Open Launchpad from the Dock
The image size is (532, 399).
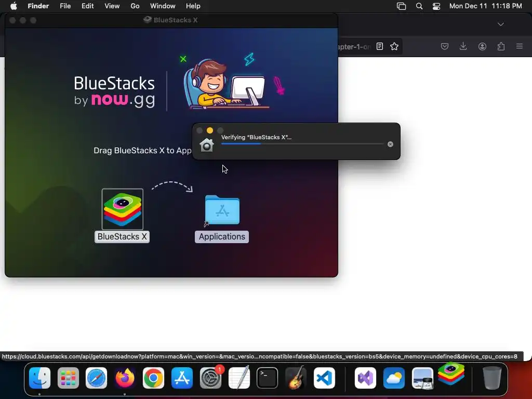[x=68, y=378]
